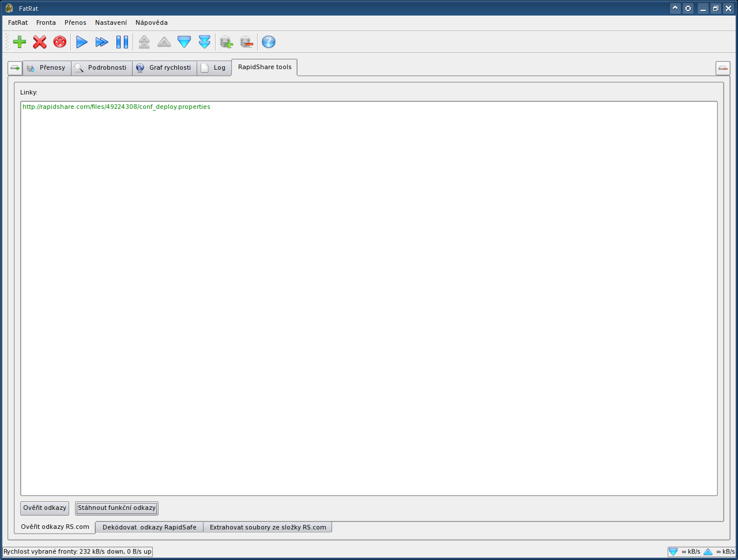Click the Move to bottom arrow icon
This screenshot has height=560, width=738.
205,42
